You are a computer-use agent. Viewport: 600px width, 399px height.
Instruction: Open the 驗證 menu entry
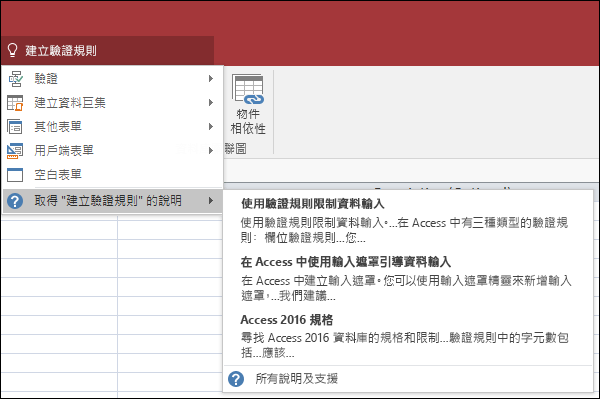coord(112,79)
